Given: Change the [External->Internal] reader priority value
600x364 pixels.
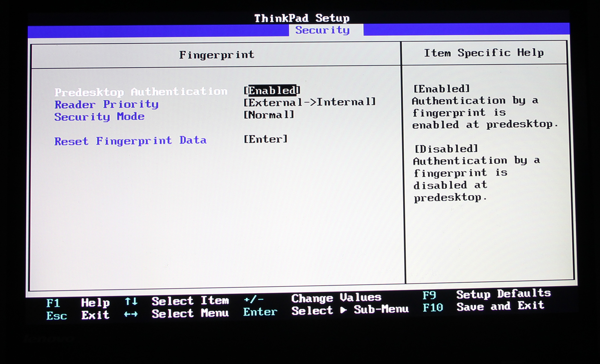Looking at the screenshot, I should click(309, 102).
